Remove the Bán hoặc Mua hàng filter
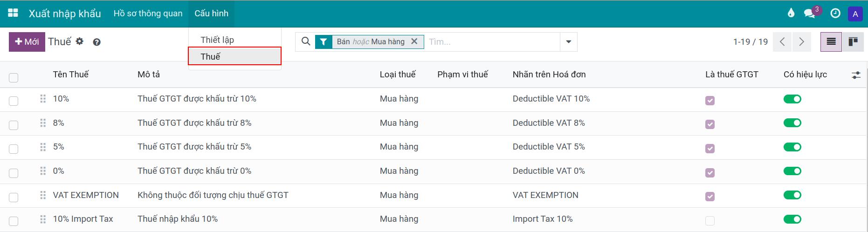Image resolution: width=868 pixels, height=232 pixels. pos(414,41)
